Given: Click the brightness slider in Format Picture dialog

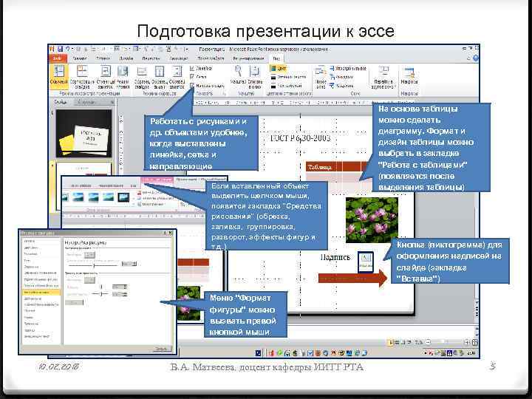Looking at the screenshot, I should (x=100, y=287).
